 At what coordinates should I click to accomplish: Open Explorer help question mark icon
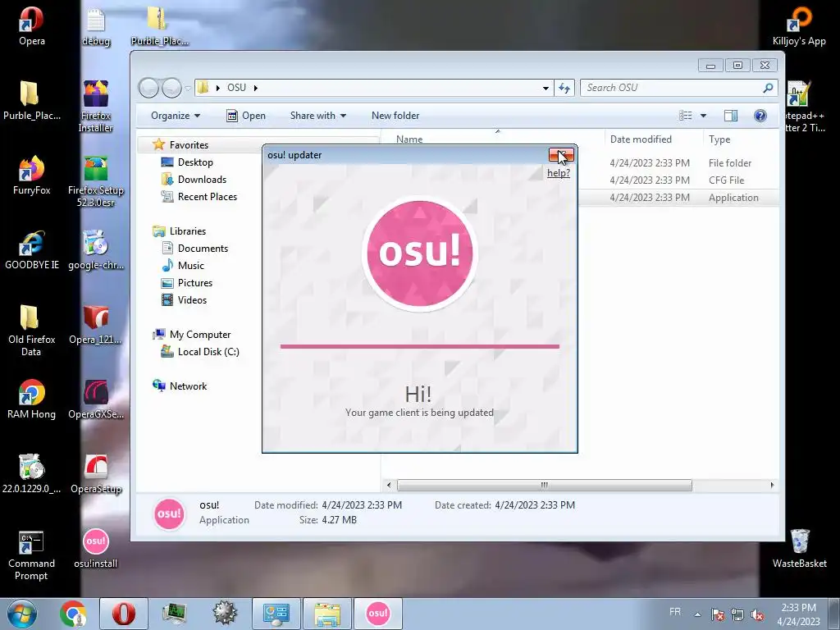pos(760,116)
